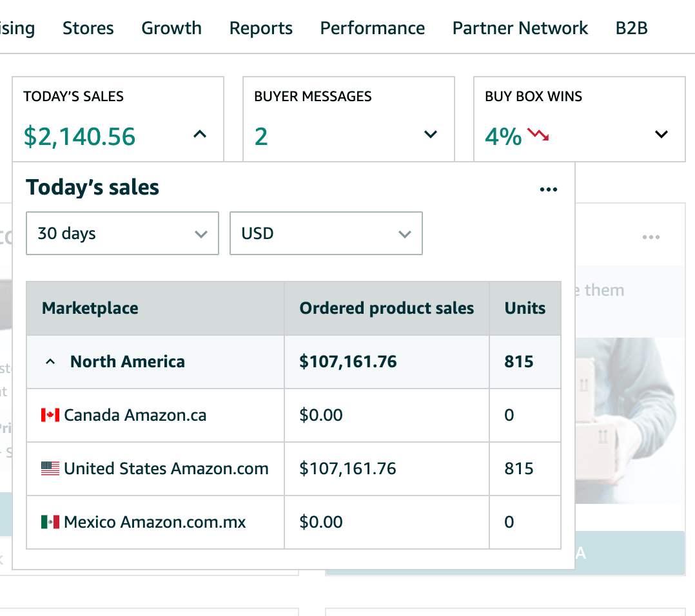Screen dimensions: 695x616
Task: Open the Reports menu
Action: [260, 28]
